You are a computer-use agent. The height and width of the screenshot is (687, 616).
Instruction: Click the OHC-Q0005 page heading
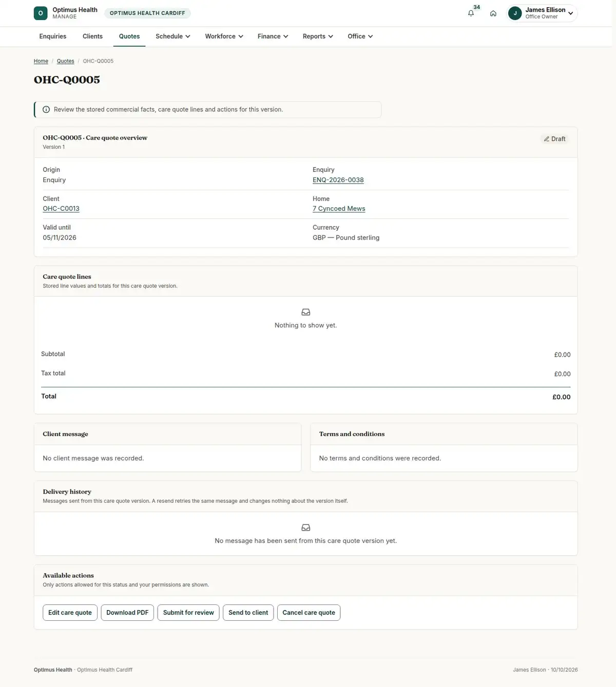coord(67,80)
